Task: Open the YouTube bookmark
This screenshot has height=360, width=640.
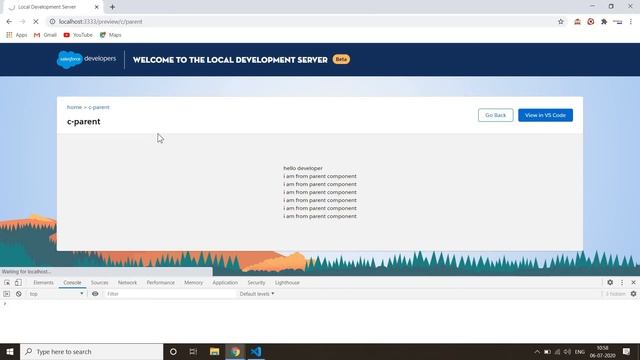Action: coord(78,35)
